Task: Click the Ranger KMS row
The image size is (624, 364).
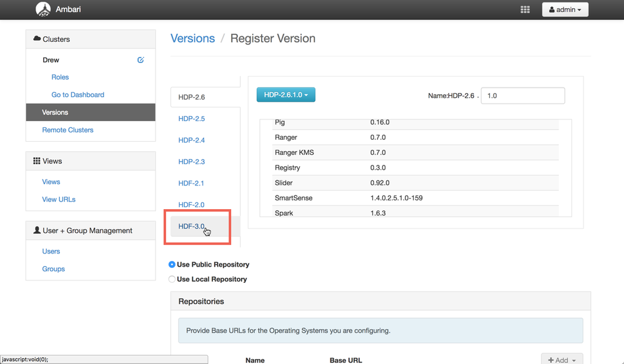Action: [x=416, y=152]
